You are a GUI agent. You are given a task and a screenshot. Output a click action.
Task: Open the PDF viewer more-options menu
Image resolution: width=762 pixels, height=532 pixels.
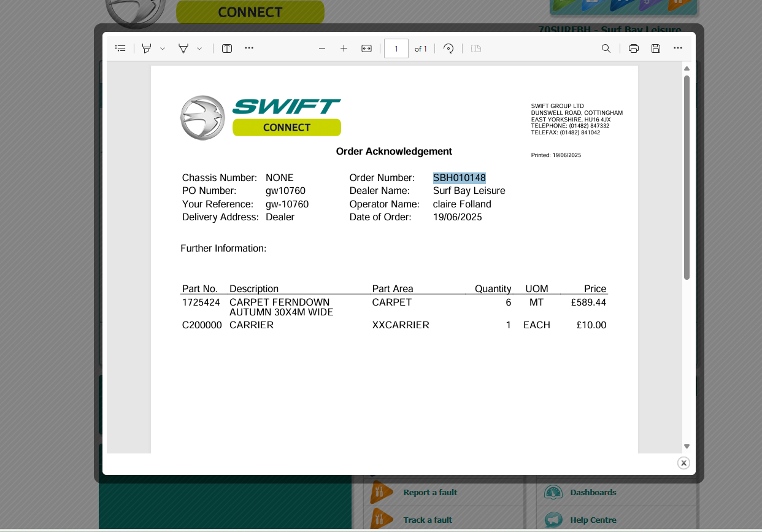pos(678,48)
